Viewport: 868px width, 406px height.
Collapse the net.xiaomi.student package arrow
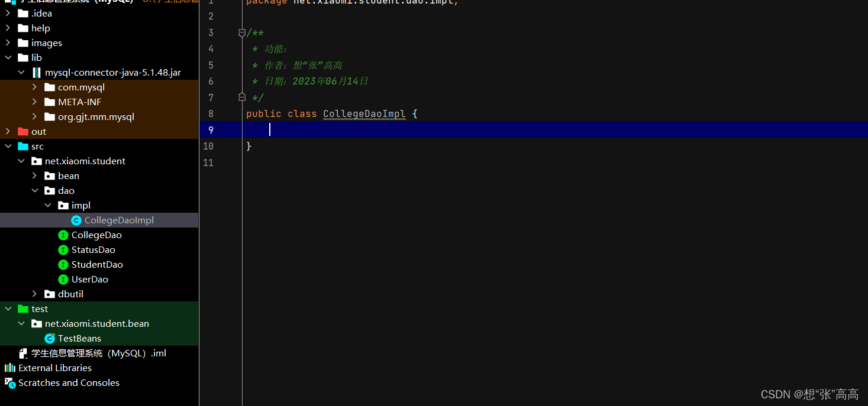[21, 161]
